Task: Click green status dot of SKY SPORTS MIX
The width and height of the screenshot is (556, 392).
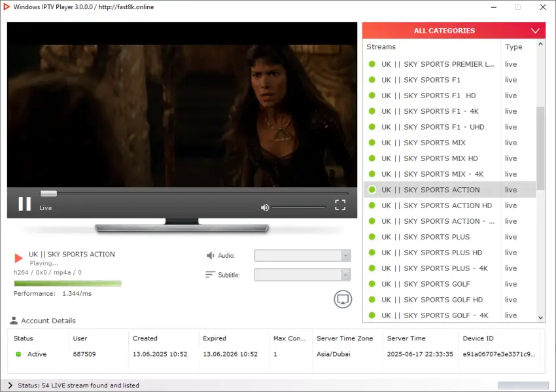Action: [x=372, y=143]
